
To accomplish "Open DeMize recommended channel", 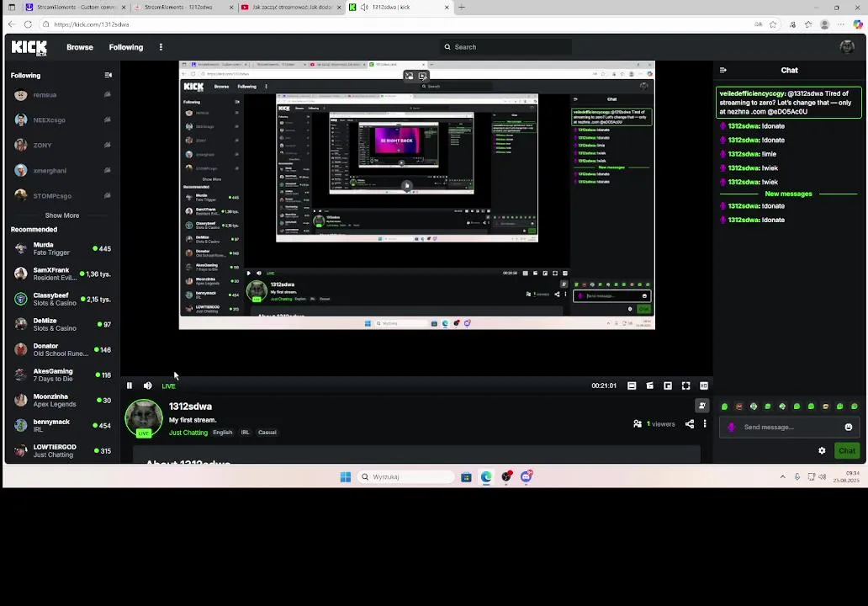I will [61, 325].
